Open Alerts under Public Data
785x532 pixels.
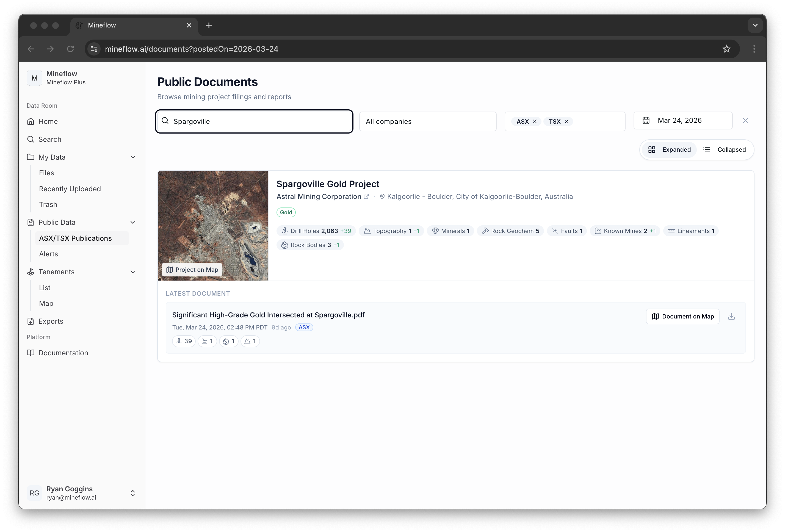[x=48, y=254]
